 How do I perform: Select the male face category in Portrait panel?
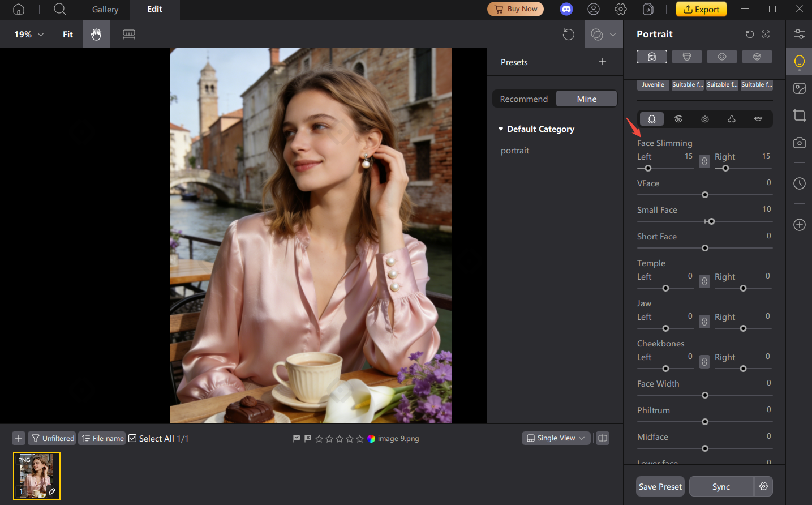(x=686, y=56)
